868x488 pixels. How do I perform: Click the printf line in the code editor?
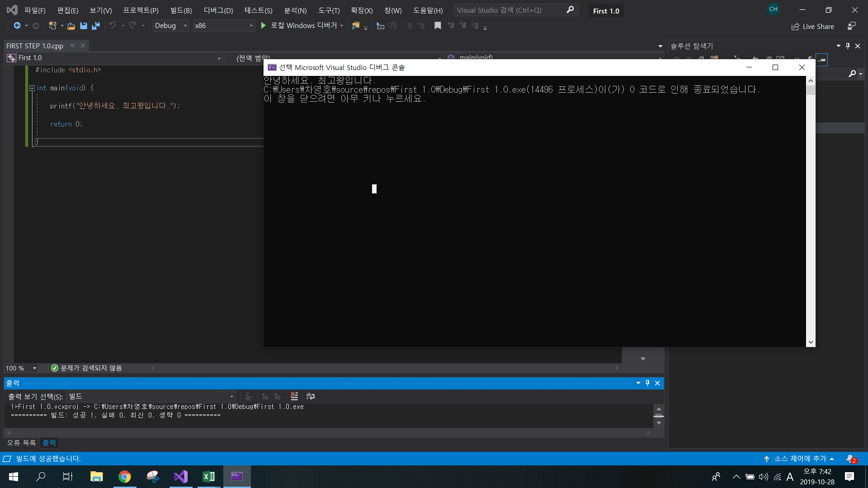coord(115,106)
